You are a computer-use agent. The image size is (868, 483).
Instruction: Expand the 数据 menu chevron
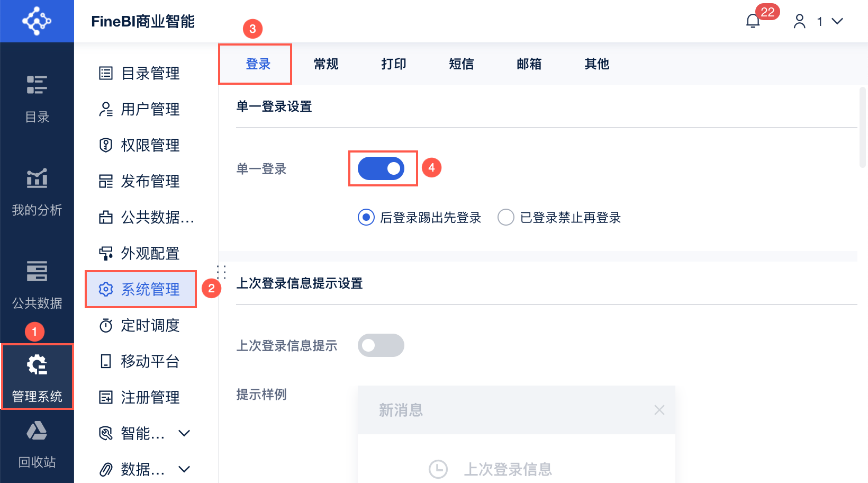coord(184,469)
